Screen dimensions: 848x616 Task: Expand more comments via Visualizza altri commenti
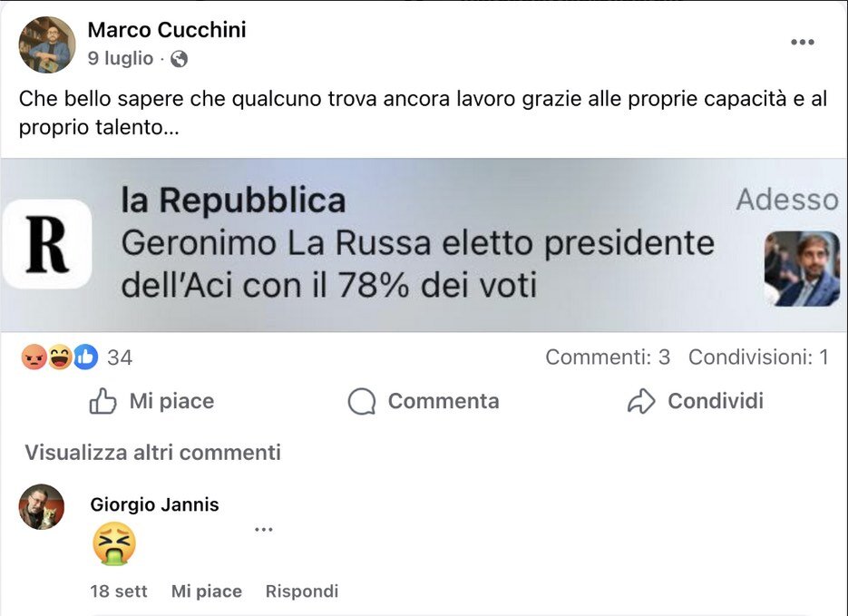(154, 452)
